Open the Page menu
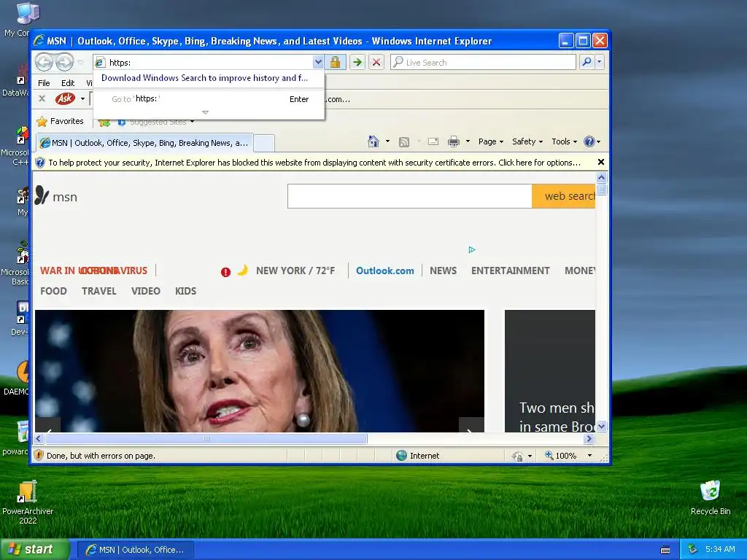This screenshot has width=747, height=560. pyautogui.click(x=491, y=141)
